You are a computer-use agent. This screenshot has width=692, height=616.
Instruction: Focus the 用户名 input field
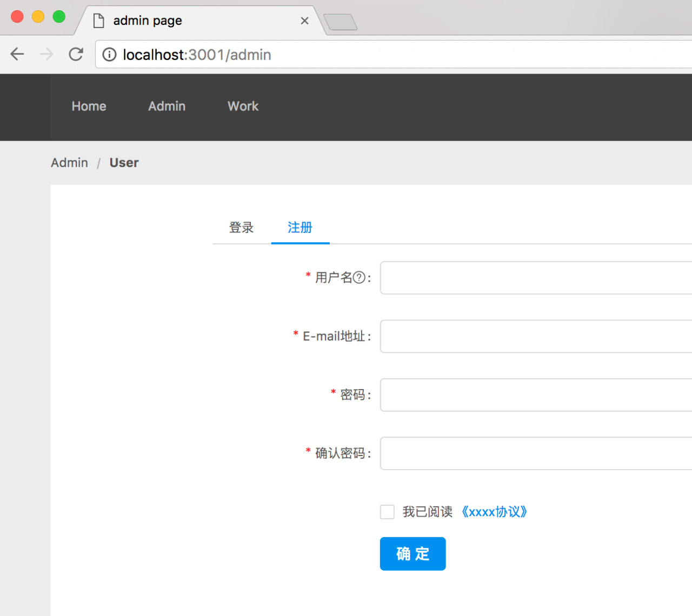coord(535,278)
